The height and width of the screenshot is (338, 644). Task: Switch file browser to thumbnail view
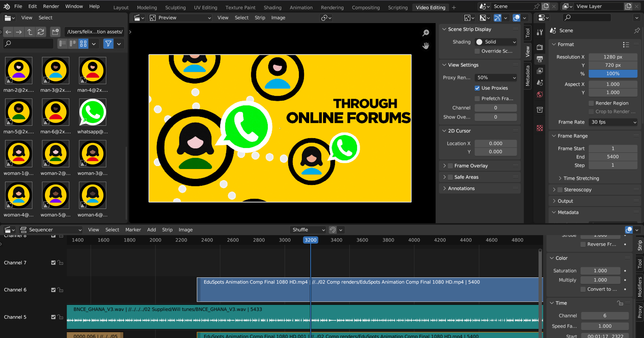[83, 43]
